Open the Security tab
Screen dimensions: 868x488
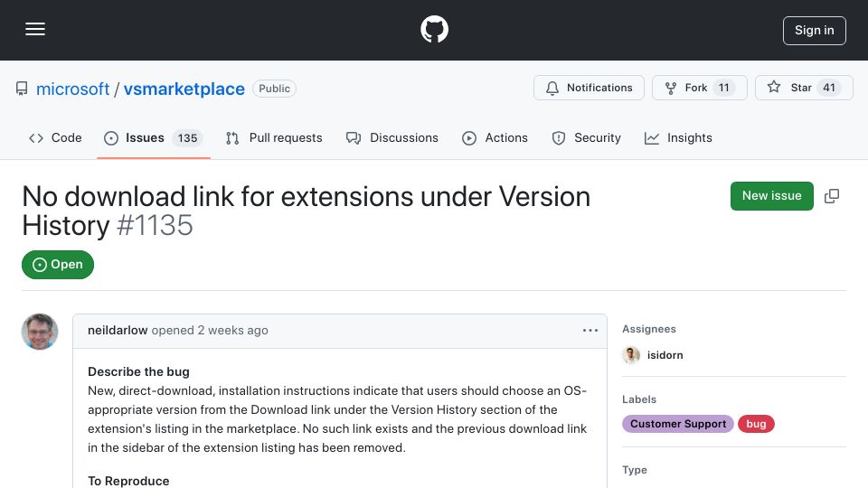(586, 137)
